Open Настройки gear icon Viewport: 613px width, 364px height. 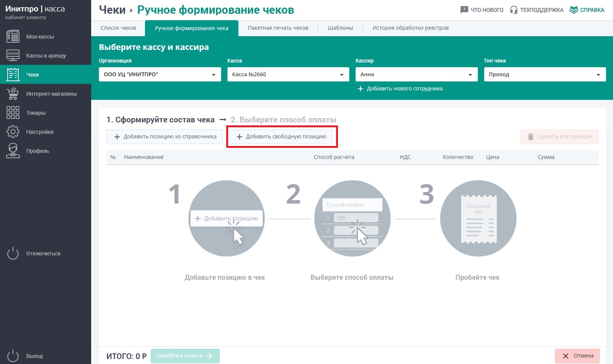tap(13, 131)
